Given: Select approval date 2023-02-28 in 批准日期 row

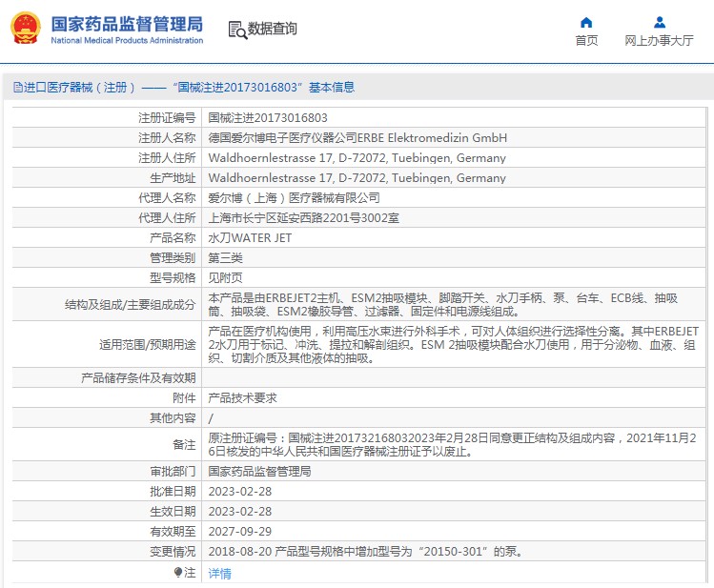Looking at the screenshot, I should point(240,492).
